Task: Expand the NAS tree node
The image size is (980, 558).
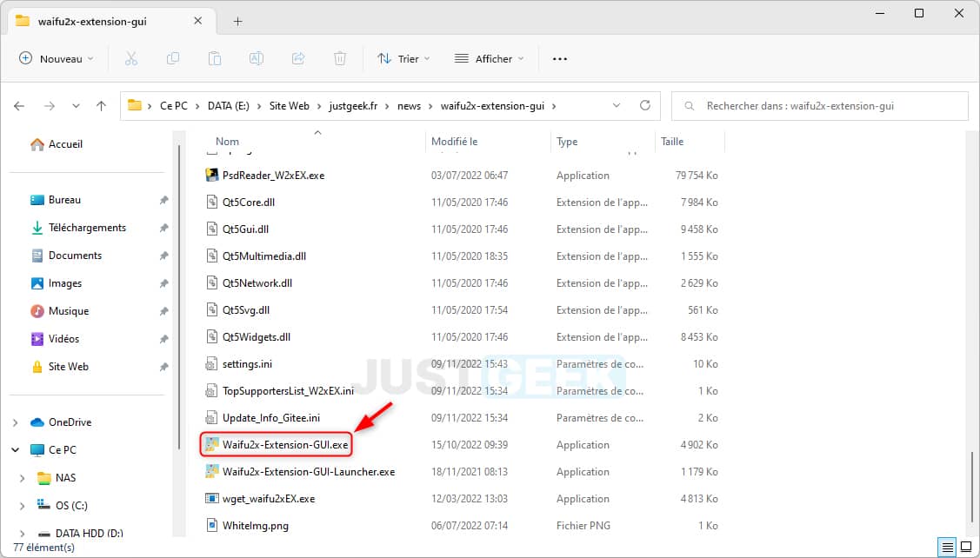Action: click(23, 478)
